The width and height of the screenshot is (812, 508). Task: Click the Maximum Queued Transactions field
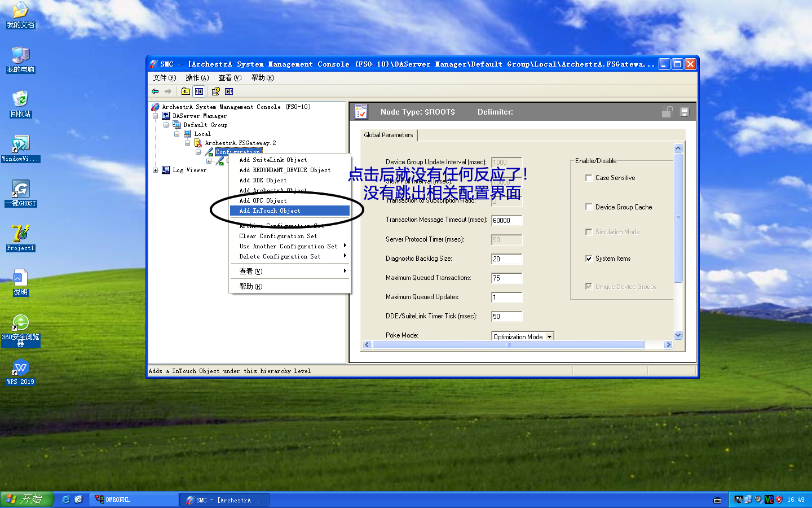(507, 278)
